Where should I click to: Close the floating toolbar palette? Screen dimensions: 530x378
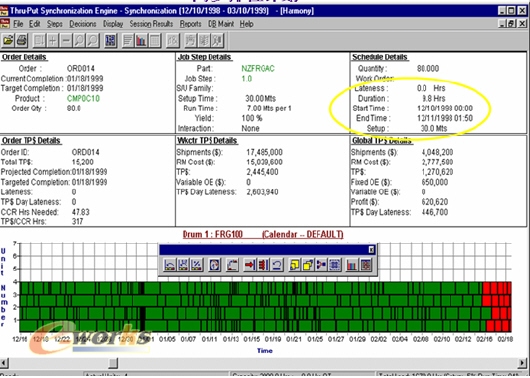[371, 250]
